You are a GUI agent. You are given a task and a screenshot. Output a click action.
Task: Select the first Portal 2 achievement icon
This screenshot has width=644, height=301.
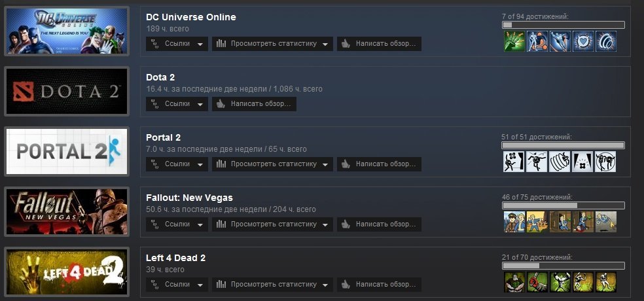[514, 162]
